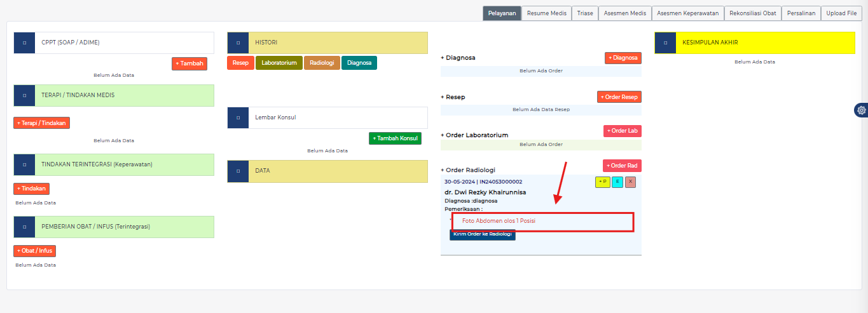The width and height of the screenshot is (868, 313).
Task: Delete the radiology order with the X button
Action: click(x=630, y=182)
